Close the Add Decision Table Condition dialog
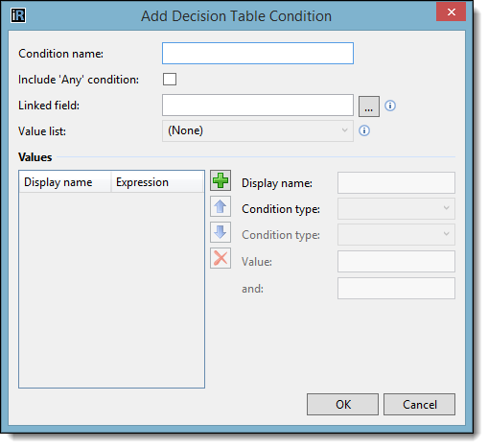The width and height of the screenshot is (488, 448). [451, 12]
